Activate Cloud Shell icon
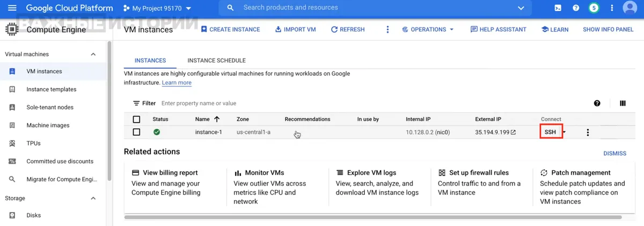This screenshot has height=226, width=644. click(558, 8)
